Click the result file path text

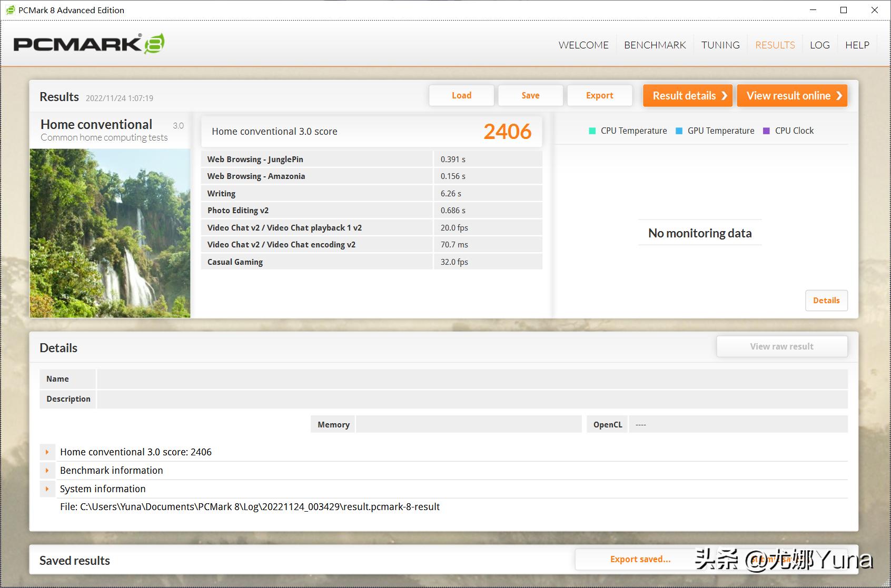(250, 507)
